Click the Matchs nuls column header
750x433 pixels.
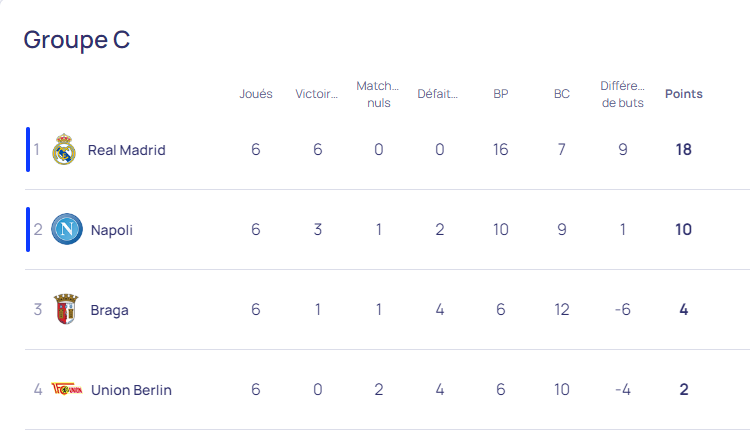click(378, 94)
